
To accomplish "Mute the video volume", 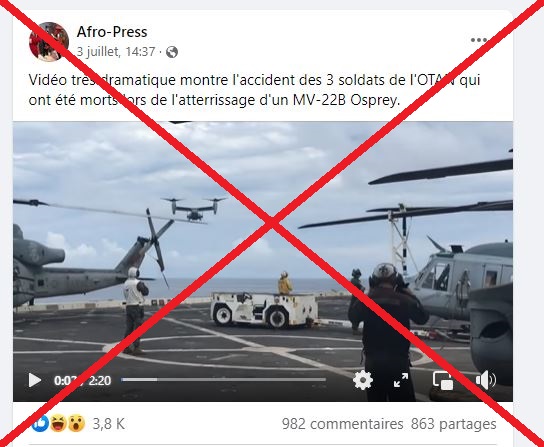I will (486, 380).
